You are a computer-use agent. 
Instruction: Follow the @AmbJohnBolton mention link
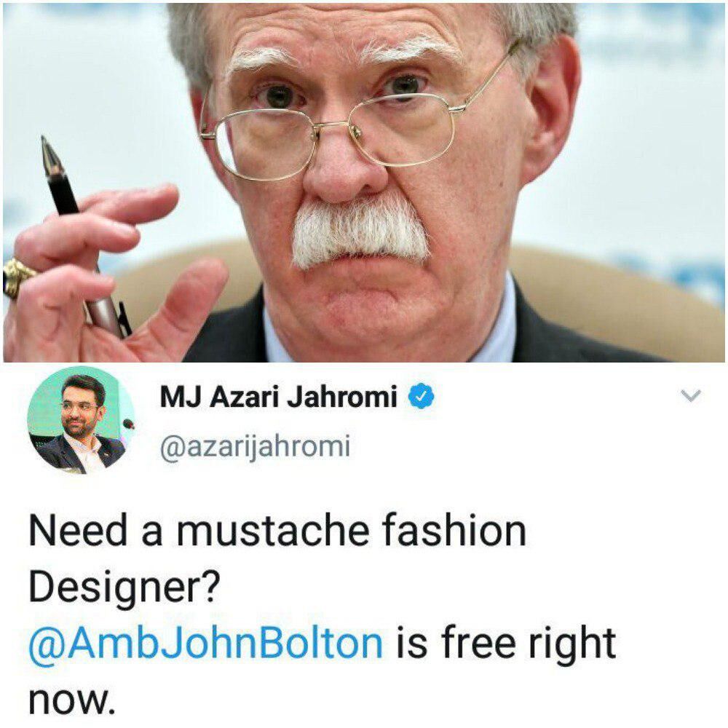(206, 644)
